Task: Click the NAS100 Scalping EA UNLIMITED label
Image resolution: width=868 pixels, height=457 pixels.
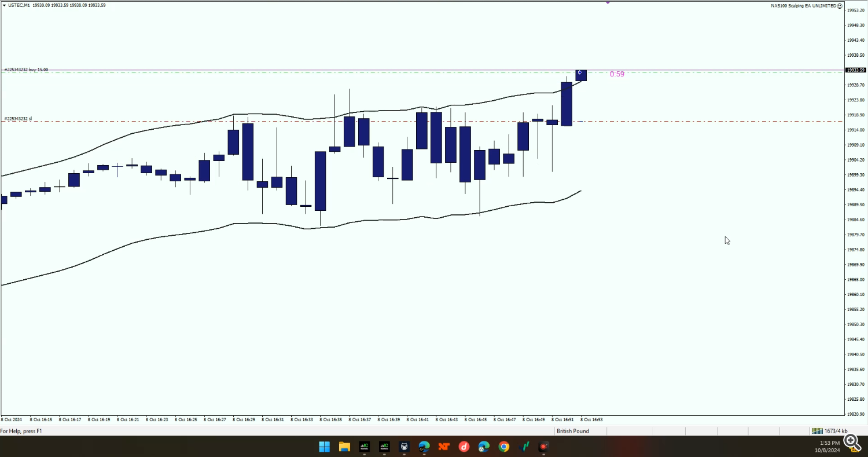Action: [x=804, y=5]
